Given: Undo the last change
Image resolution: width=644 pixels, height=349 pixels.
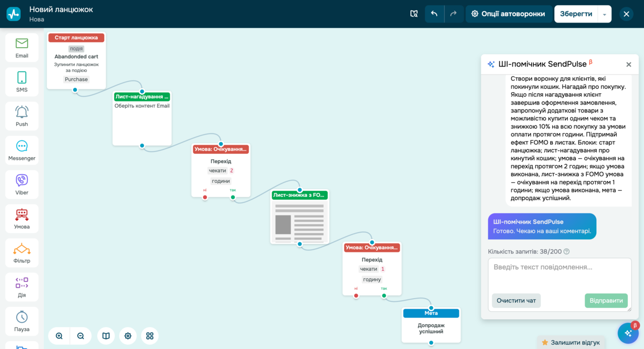Looking at the screenshot, I should coord(434,14).
